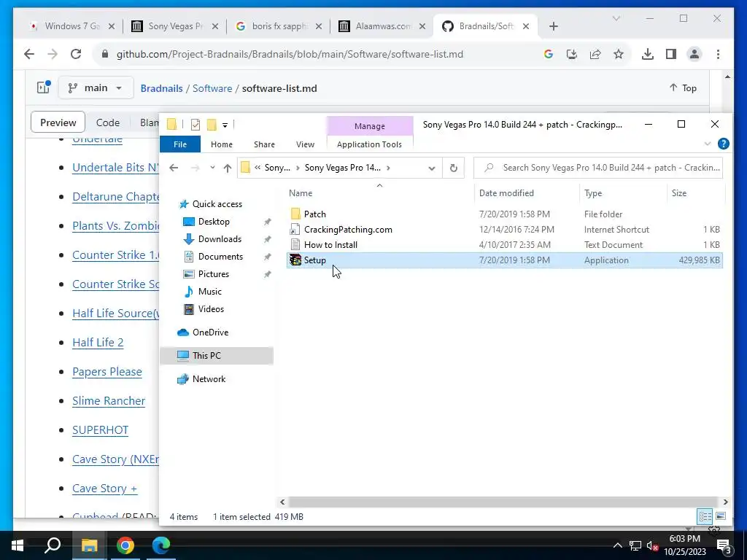Select the GitHub Code view button

108,122
